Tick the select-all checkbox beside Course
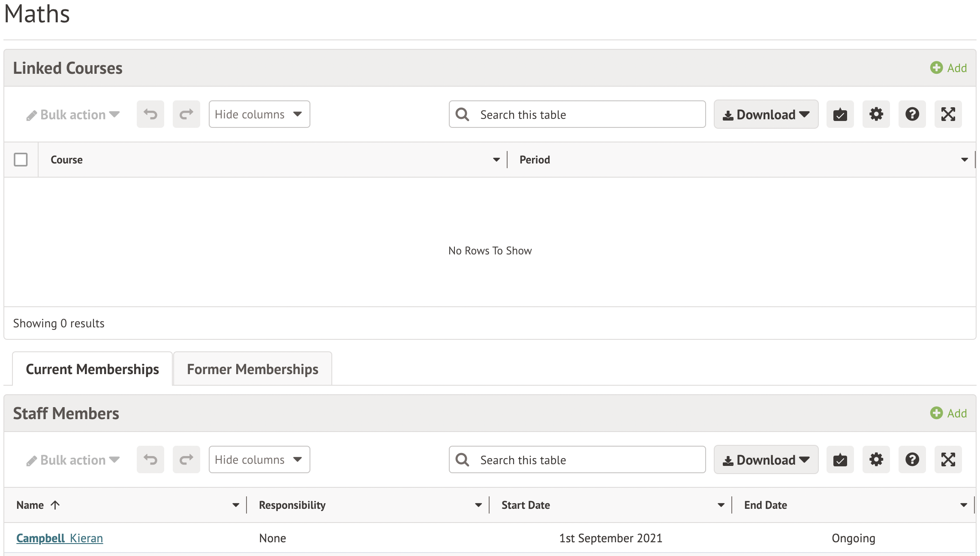 pos(21,160)
